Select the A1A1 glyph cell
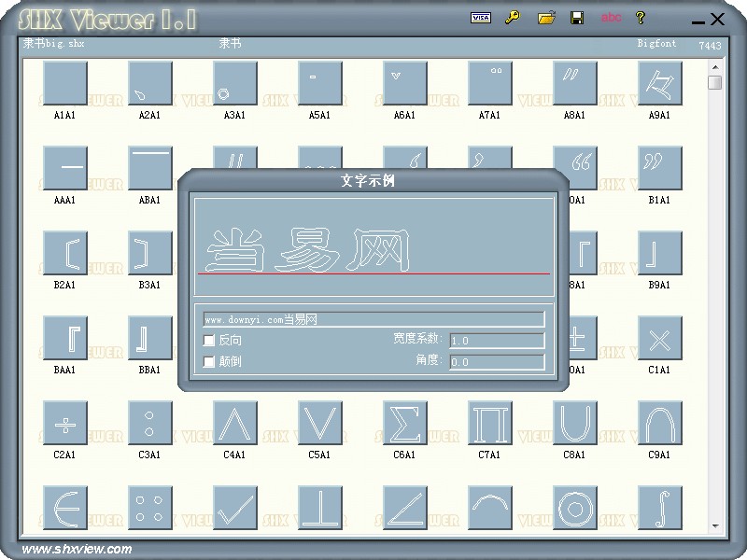 pos(64,82)
